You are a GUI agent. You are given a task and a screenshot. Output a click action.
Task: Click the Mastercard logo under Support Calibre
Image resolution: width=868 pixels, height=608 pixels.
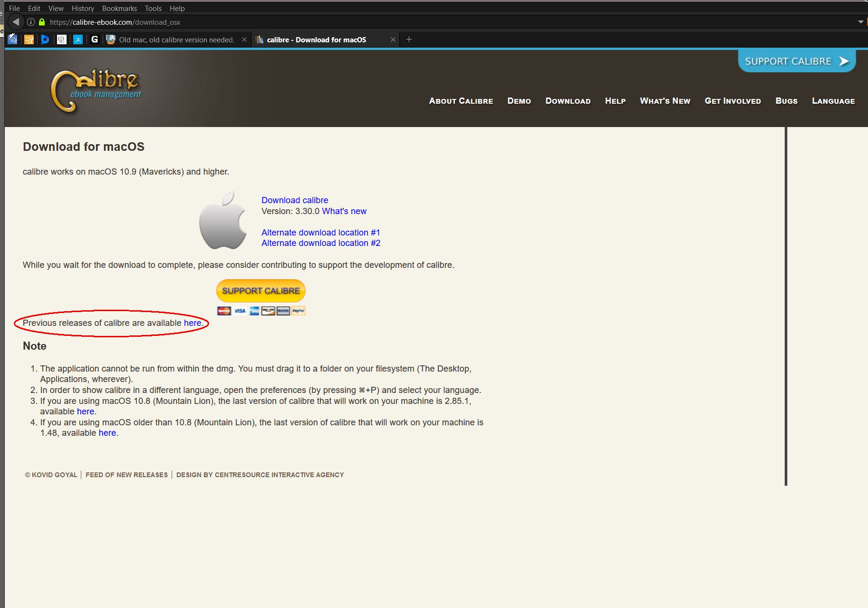tap(224, 311)
